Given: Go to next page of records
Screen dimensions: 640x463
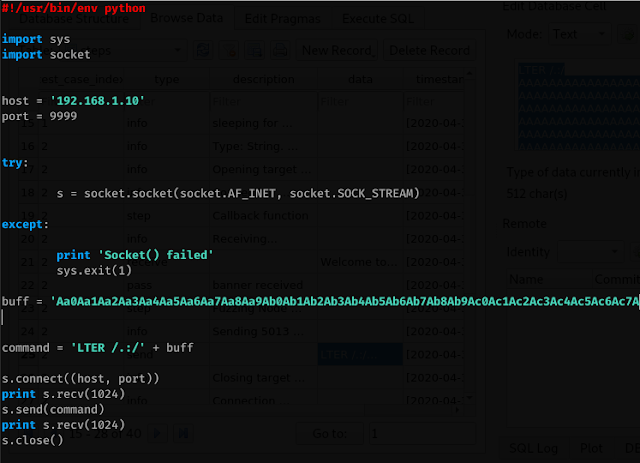Looking at the screenshot, I should tap(157, 433).
